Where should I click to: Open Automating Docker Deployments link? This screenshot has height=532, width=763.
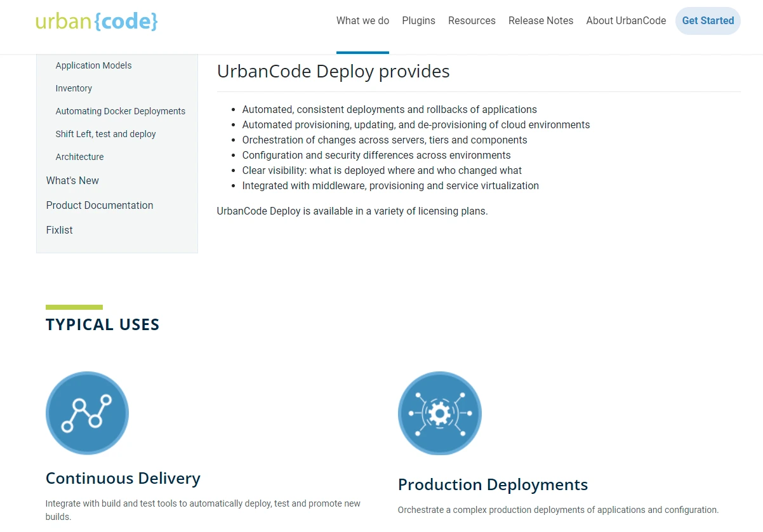click(121, 111)
